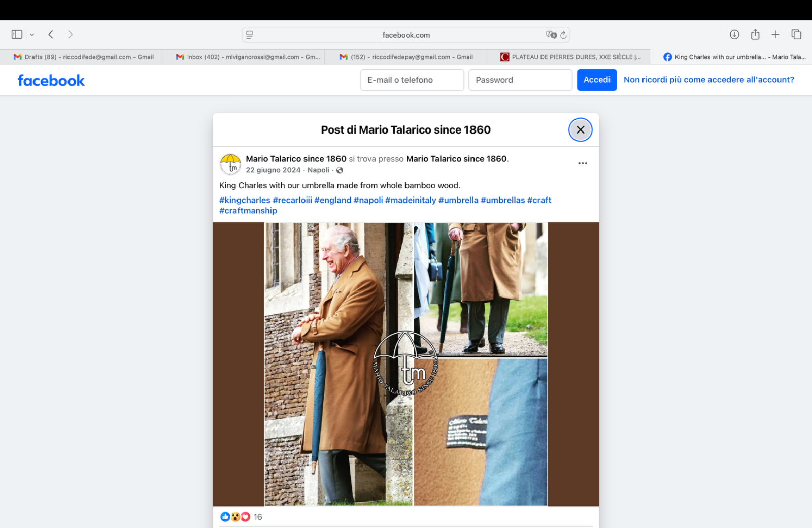Screen dimensions: 812x528
Task: Focus the Password input field
Action: point(520,80)
